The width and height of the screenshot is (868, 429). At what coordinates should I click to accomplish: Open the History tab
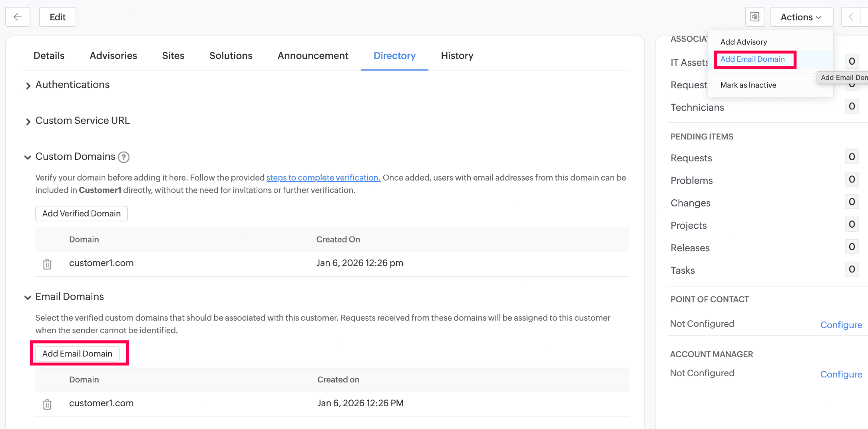pyautogui.click(x=457, y=56)
